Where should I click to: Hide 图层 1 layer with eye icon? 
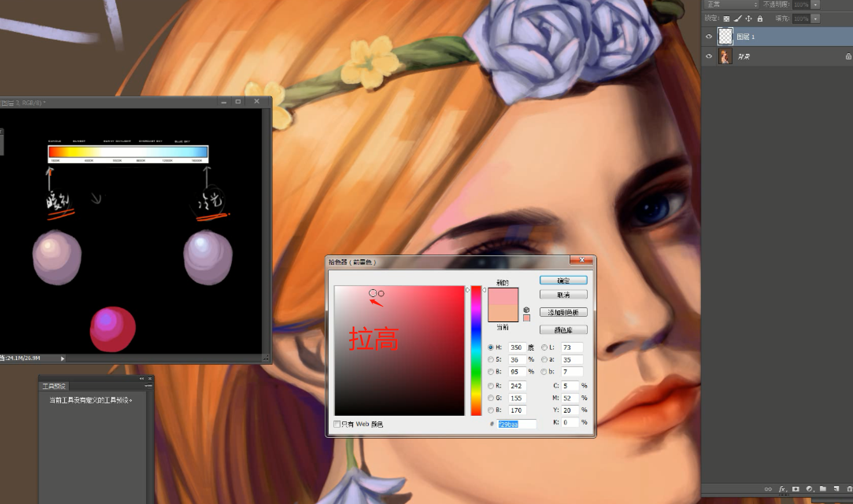tap(709, 37)
